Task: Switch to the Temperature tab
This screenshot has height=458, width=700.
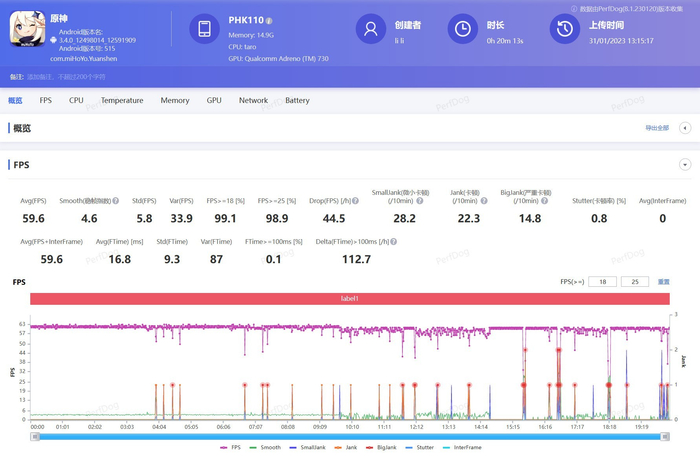Action: pyautogui.click(x=121, y=100)
